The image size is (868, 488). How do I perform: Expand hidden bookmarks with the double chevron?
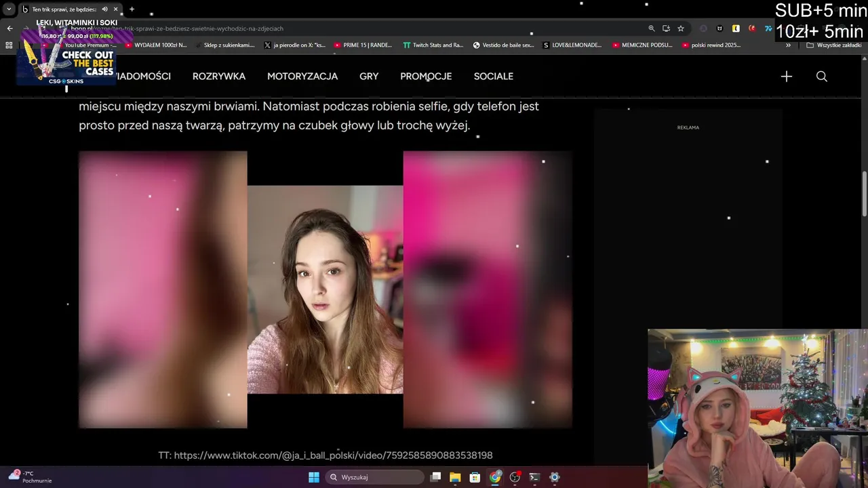click(788, 45)
